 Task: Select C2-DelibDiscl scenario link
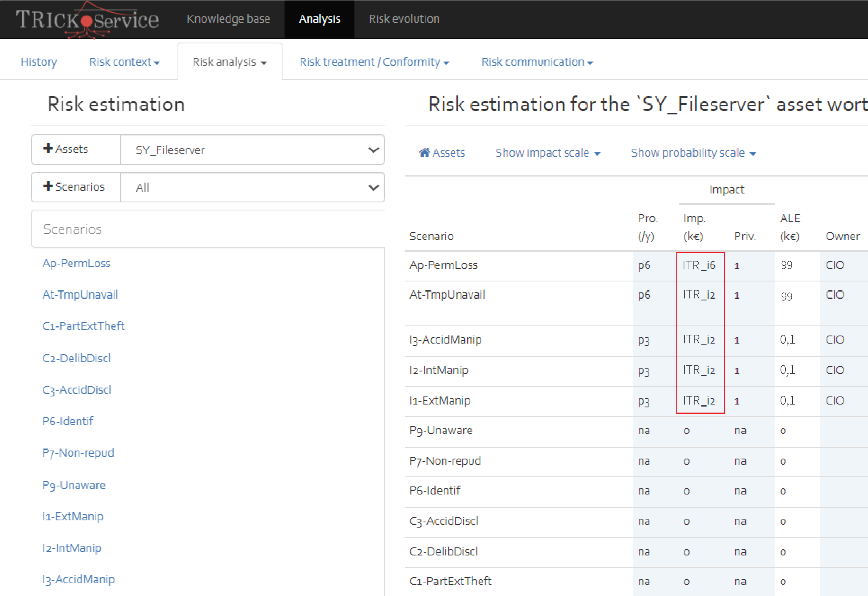pyautogui.click(x=77, y=359)
